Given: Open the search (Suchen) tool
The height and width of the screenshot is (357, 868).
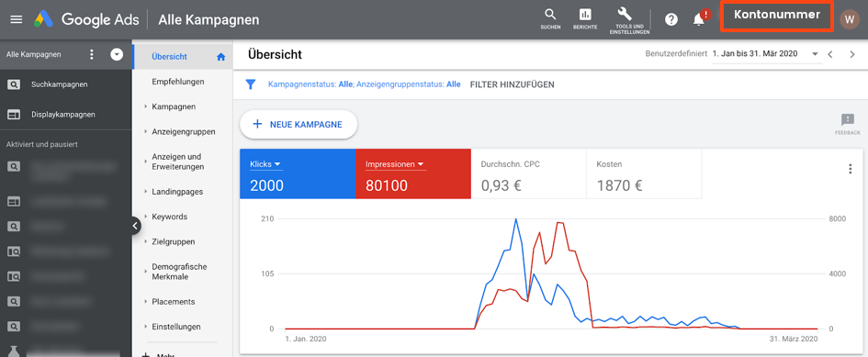Looking at the screenshot, I should [550, 18].
